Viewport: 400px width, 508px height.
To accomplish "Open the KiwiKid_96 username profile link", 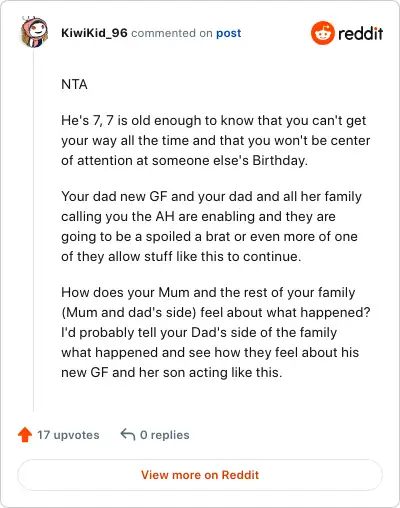I will click(x=94, y=33).
